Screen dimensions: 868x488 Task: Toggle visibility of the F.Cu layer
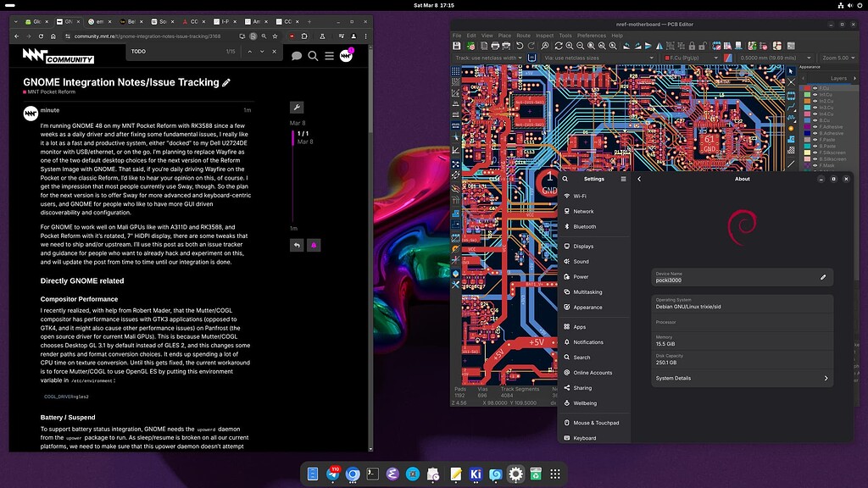coord(815,88)
